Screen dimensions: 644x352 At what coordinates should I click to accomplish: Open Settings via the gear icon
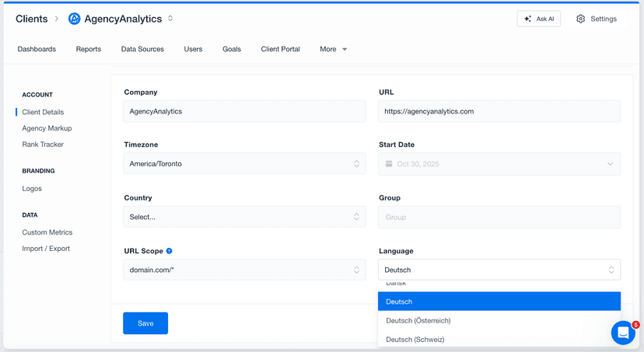[x=580, y=19]
